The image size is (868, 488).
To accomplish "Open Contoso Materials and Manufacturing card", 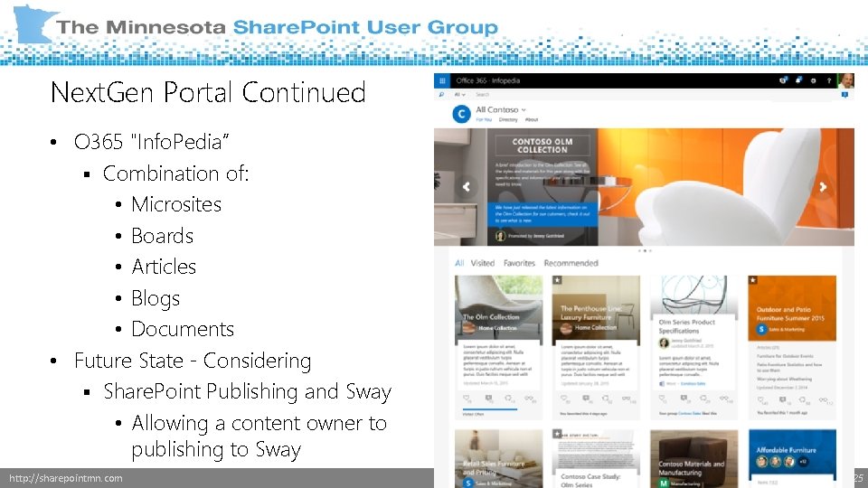I will [x=693, y=458].
